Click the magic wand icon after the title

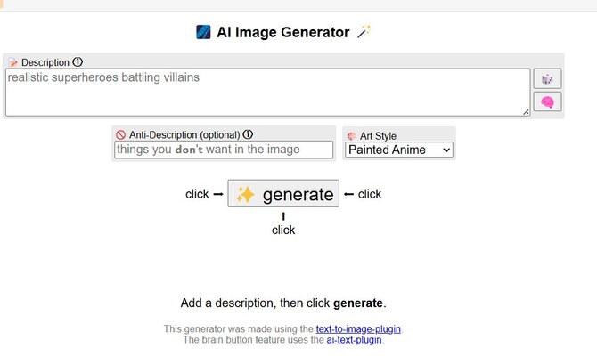(363, 33)
